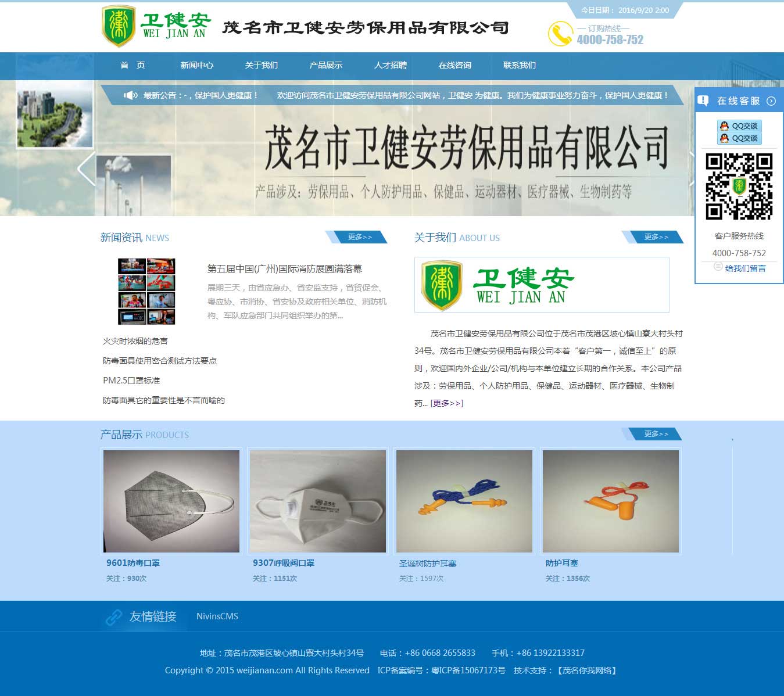Viewport: 784px width, 696px height.
Task: Expand more products in Products section
Action: 656,434
